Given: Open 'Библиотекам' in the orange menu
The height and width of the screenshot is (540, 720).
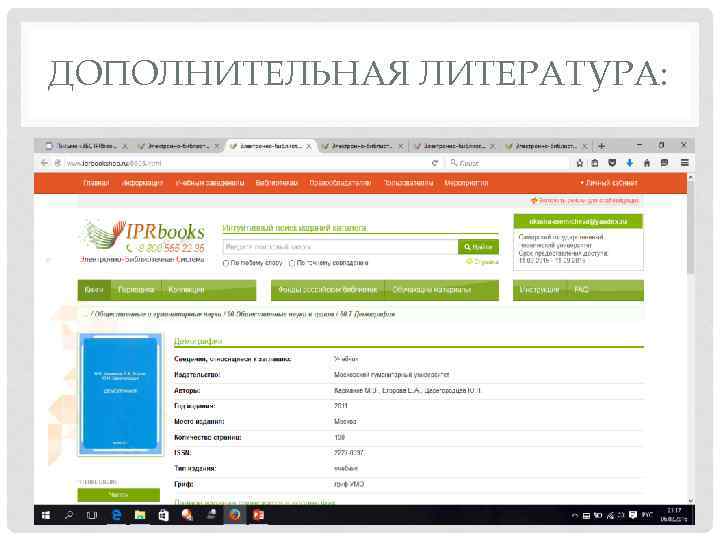Looking at the screenshot, I should (276, 183).
